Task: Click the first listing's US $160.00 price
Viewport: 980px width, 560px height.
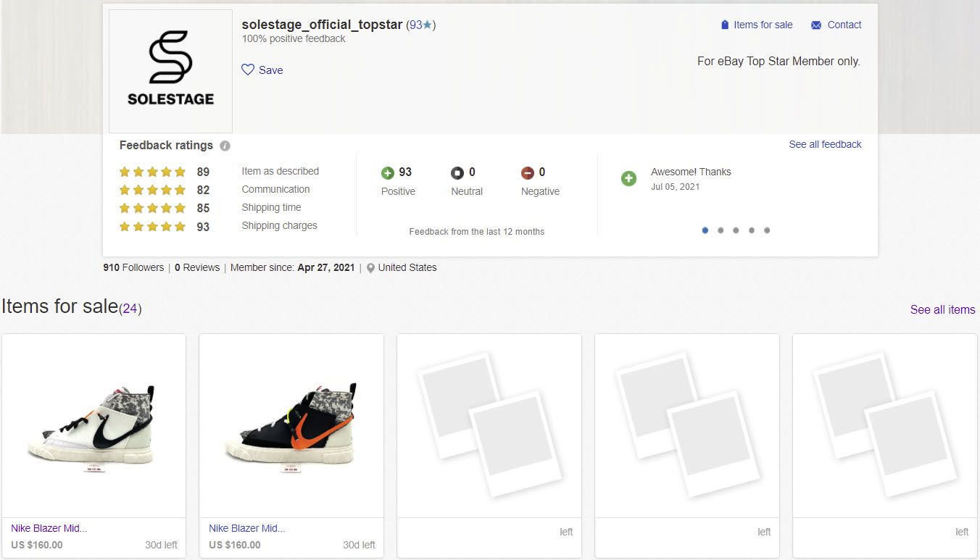Action: pos(37,545)
